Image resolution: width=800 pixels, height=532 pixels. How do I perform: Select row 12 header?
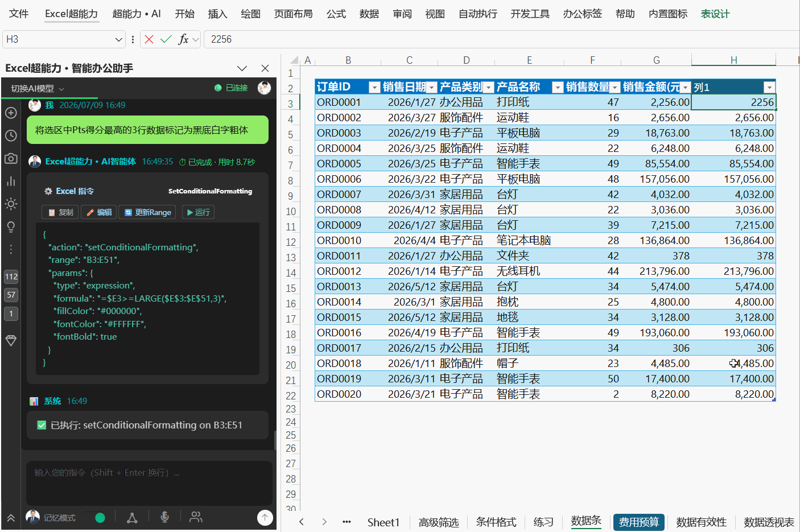291,242
